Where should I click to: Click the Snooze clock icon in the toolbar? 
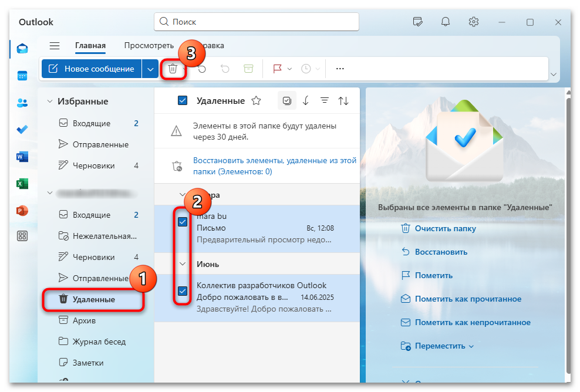306,69
